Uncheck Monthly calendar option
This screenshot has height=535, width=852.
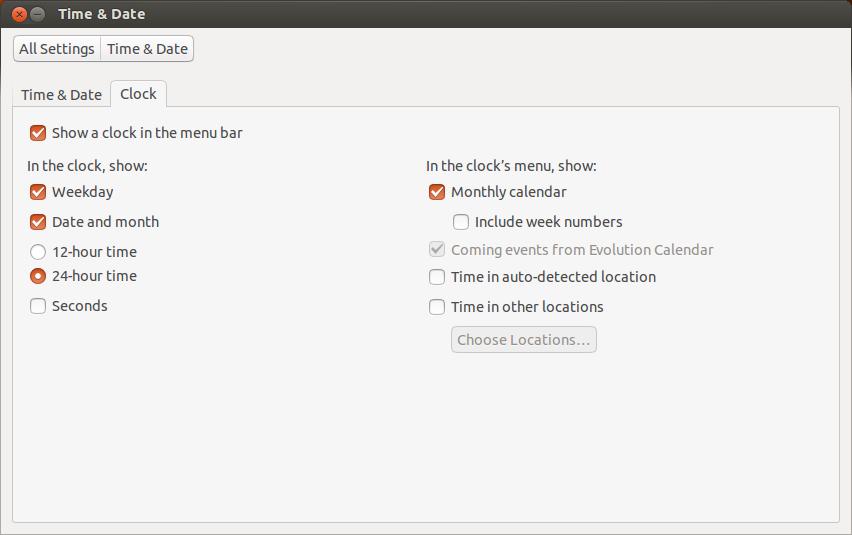tap(437, 192)
